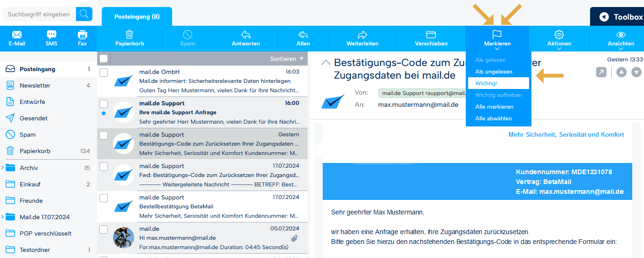The width and height of the screenshot is (644, 258).
Task: Toggle the select-all checkbox in list header
Action: [x=104, y=59]
